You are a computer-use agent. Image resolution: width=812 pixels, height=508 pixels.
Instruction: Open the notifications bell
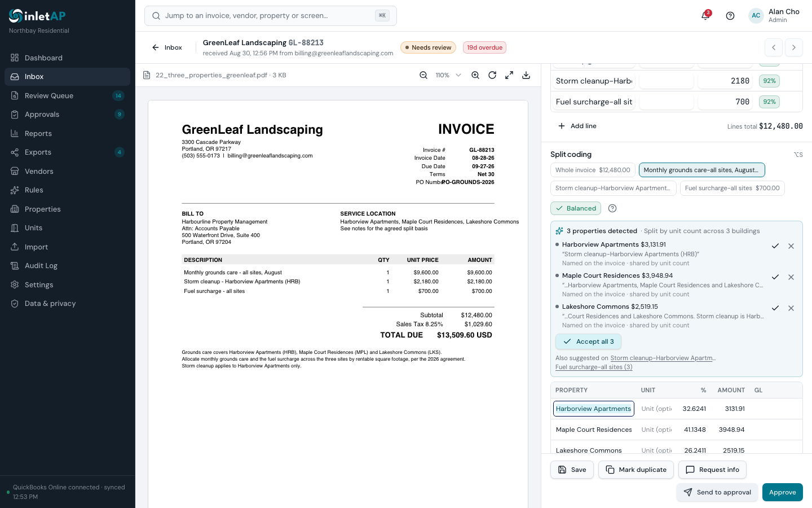705,16
